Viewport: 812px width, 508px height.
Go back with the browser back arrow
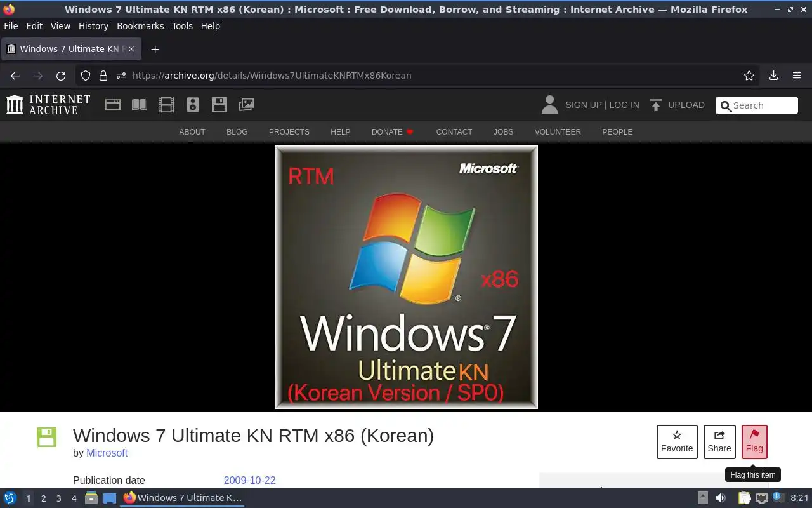(15, 76)
